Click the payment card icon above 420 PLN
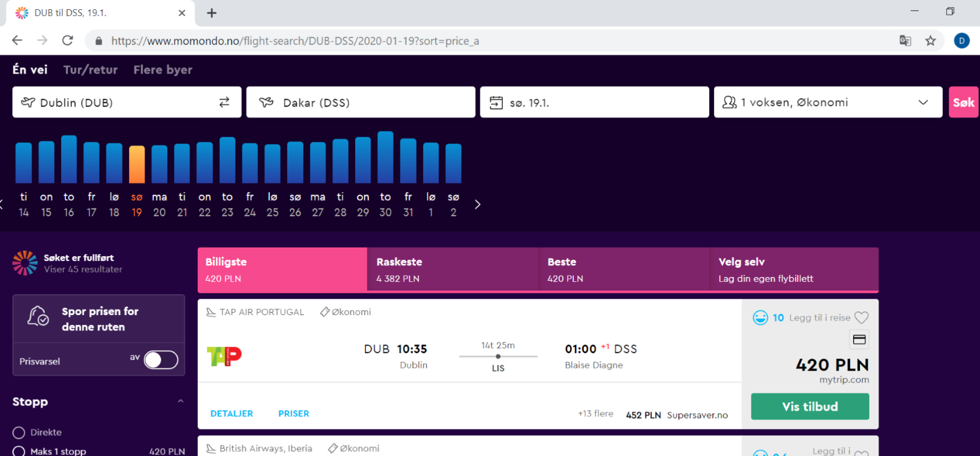Viewport: 980px width, 456px height. 859,340
